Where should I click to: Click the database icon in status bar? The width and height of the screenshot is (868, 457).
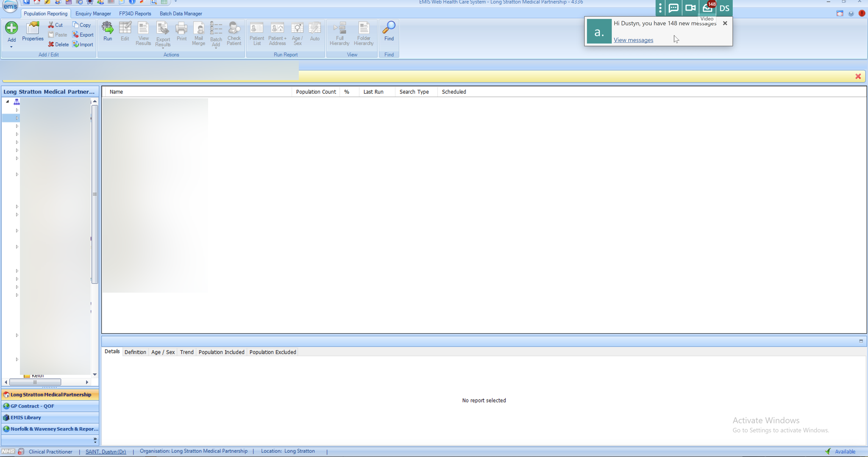(x=21, y=451)
